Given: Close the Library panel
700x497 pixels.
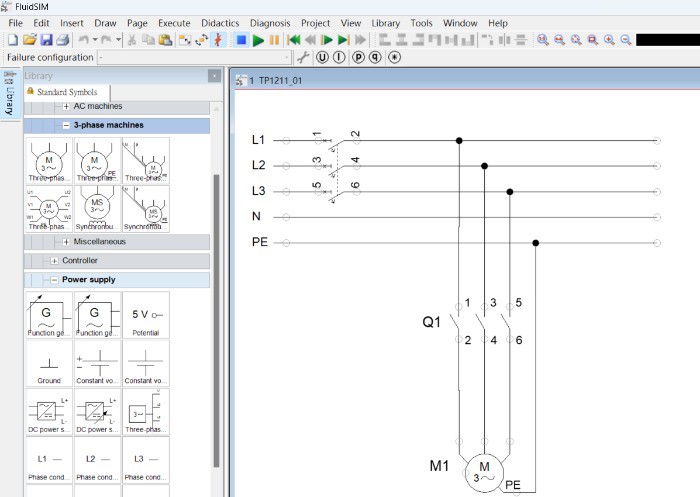Looking at the screenshot, I should 214,76.
